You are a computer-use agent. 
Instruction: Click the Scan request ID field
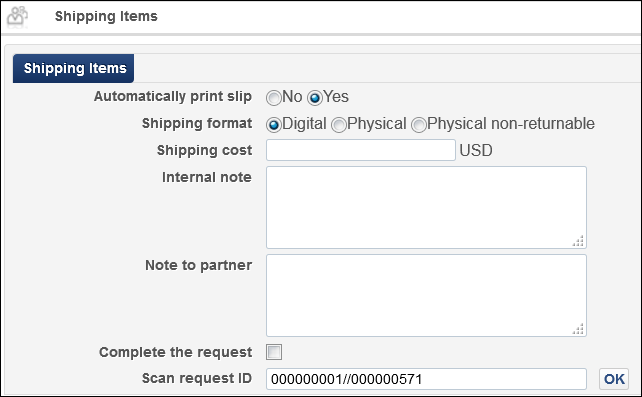(426, 379)
